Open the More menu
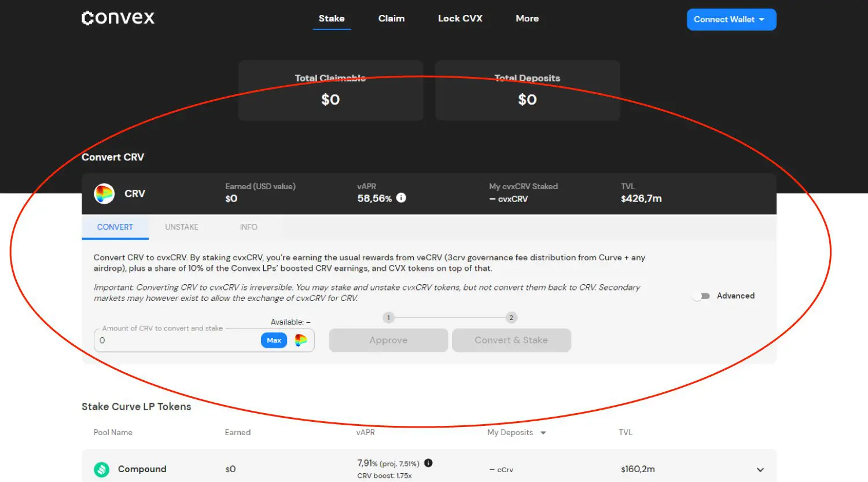This screenshot has width=868, height=482. pyautogui.click(x=527, y=19)
